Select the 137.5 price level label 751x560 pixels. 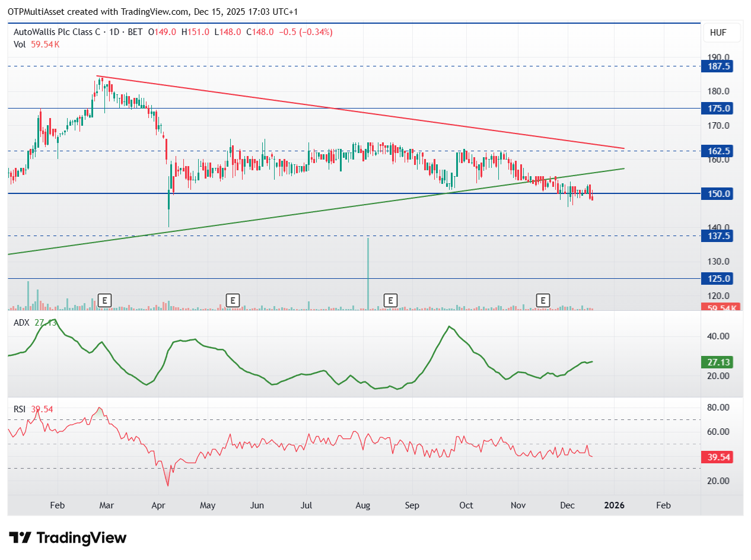tap(718, 236)
